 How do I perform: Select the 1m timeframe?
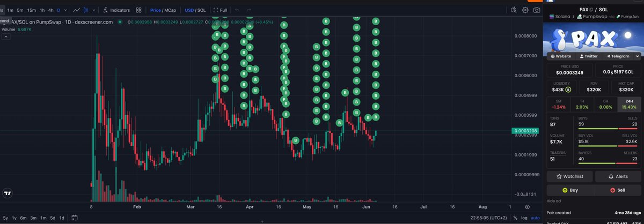[10, 10]
